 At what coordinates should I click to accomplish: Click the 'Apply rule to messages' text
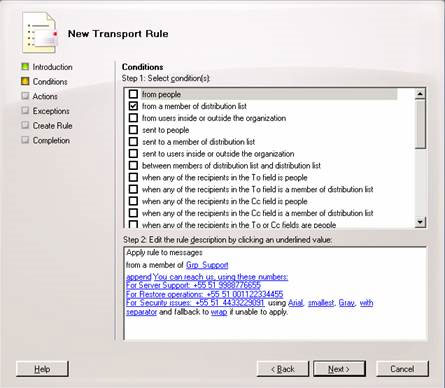[164, 253]
